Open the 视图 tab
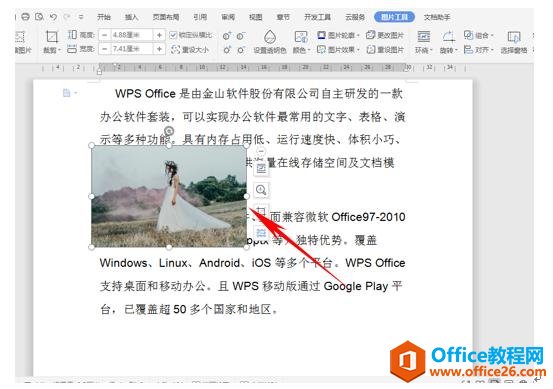 pyautogui.click(x=255, y=17)
